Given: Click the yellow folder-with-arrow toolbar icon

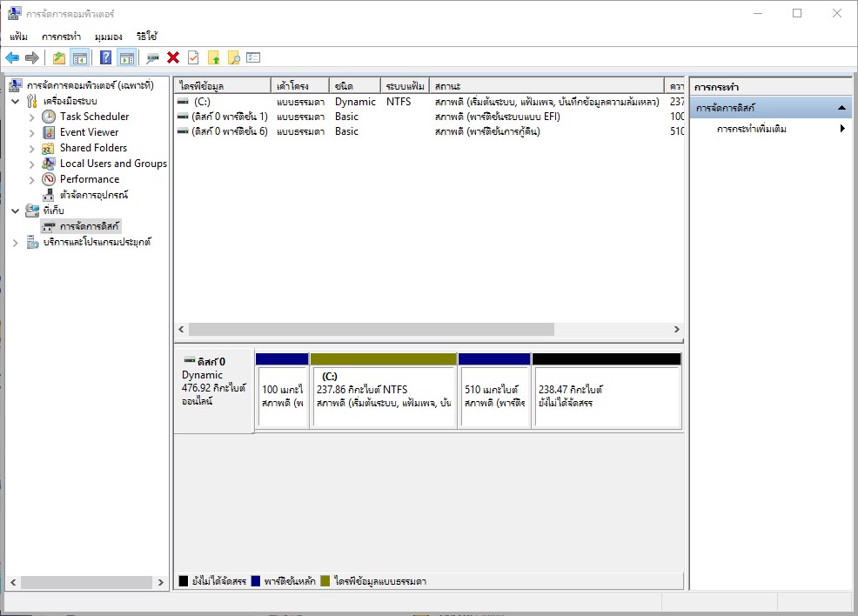Looking at the screenshot, I should [213, 57].
